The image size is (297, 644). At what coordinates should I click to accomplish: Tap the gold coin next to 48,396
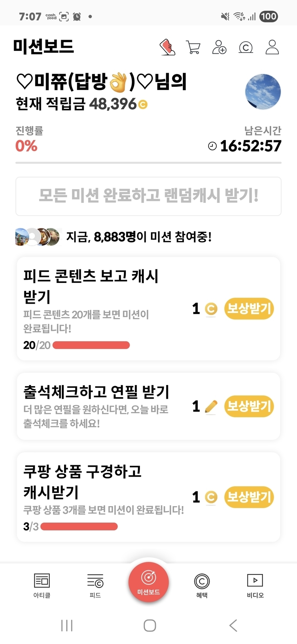[x=143, y=105]
